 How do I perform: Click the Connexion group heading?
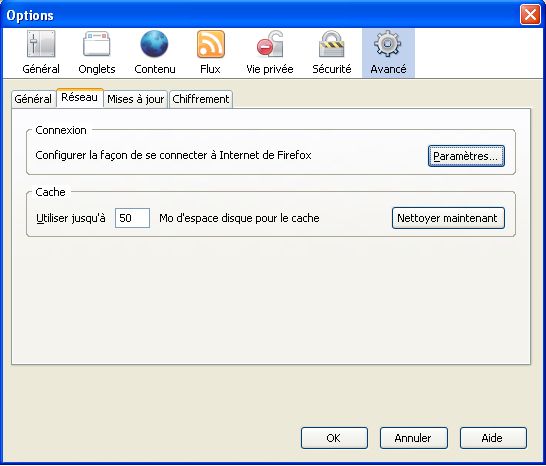point(61,130)
